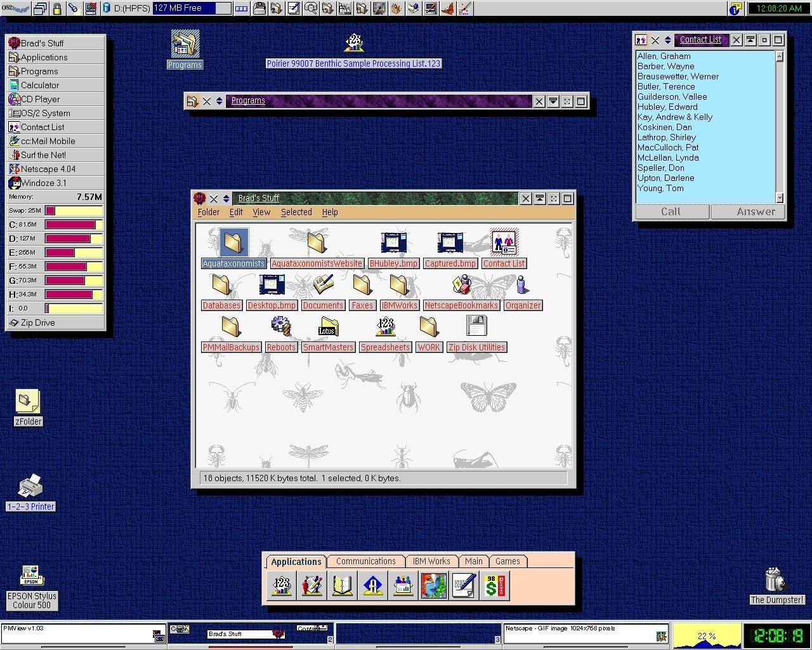The image size is (812, 650).
Task: Switch to the Main tab
Action: [x=474, y=561]
